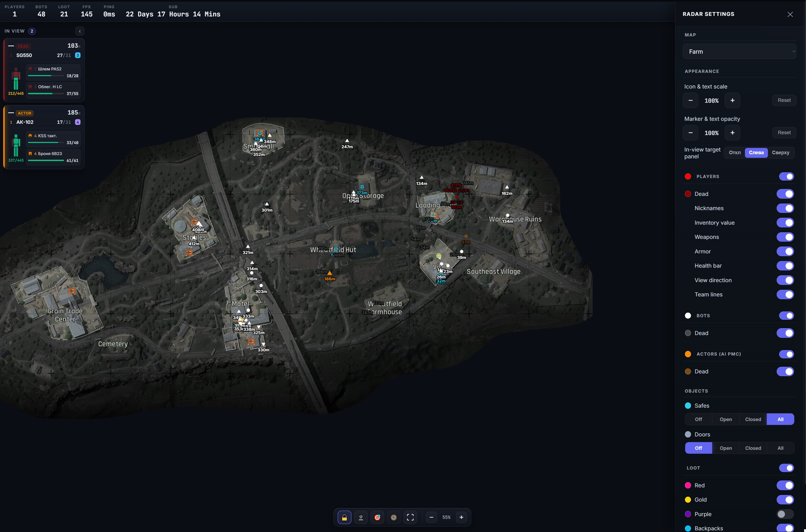
Task: Click the person silhouette icon in the bottom toolbar
Action: pos(361,517)
